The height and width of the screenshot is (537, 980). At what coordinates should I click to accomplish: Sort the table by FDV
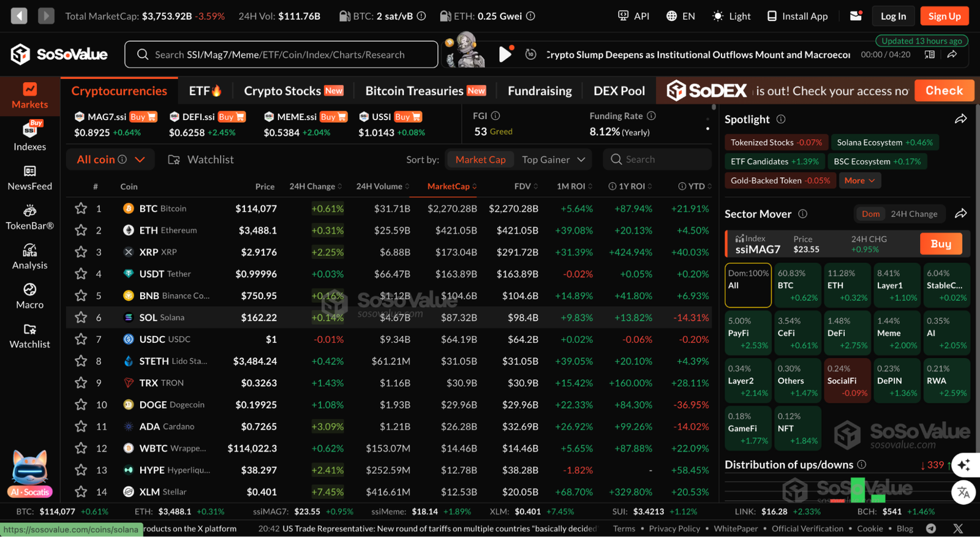click(526, 186)
